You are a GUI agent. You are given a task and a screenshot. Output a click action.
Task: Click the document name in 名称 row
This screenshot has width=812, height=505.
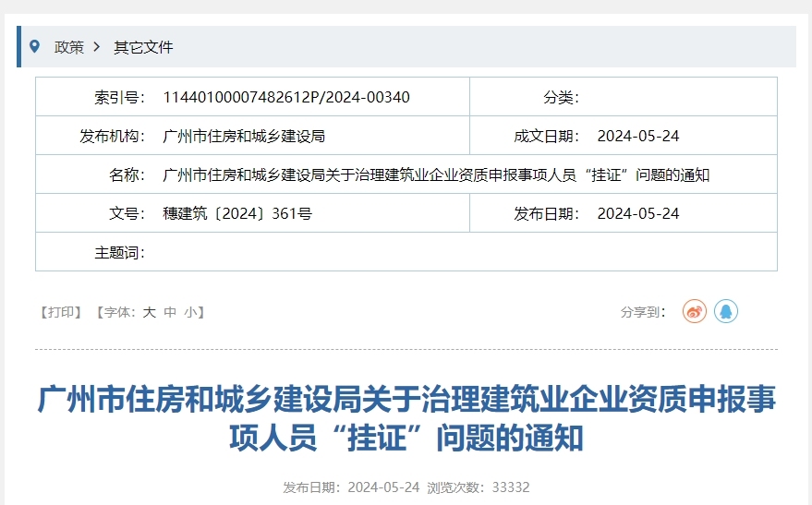[x=436, y=174]
